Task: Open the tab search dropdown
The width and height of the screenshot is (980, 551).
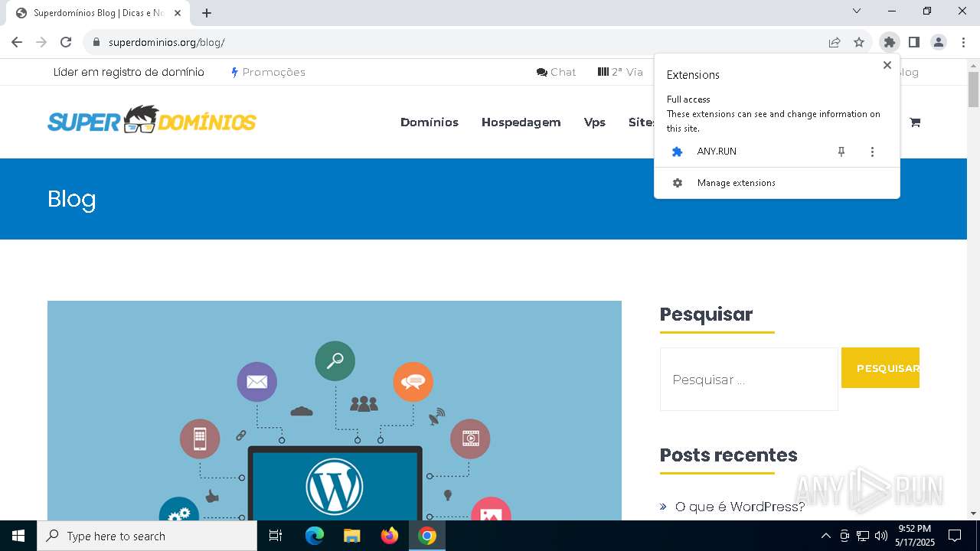Action: point(857,11)
